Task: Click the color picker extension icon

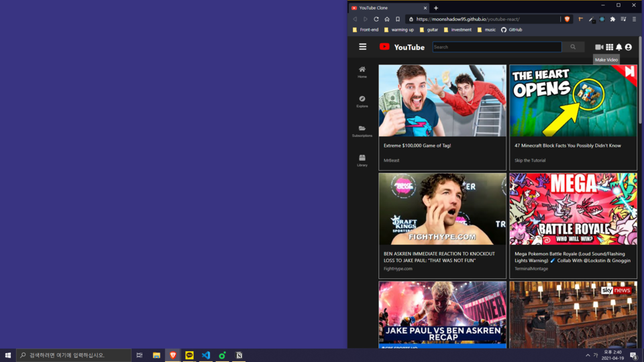Action: point(592,19)
